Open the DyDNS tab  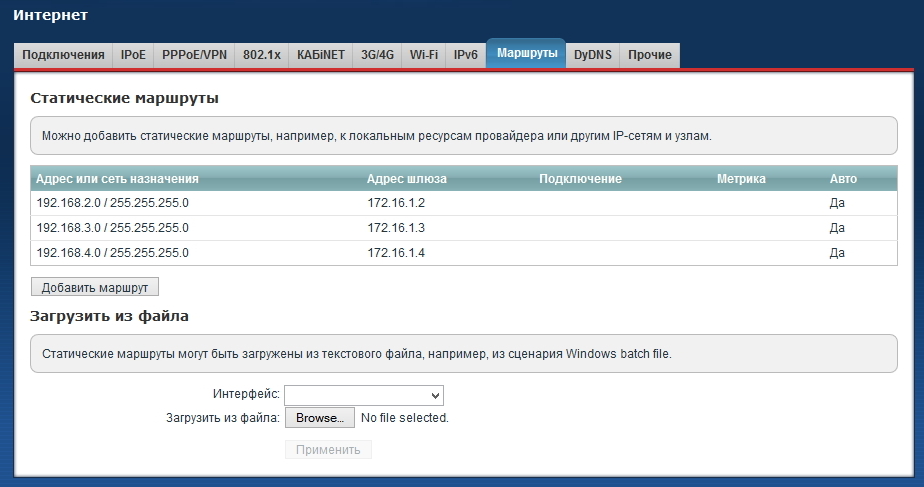point(593,55)
